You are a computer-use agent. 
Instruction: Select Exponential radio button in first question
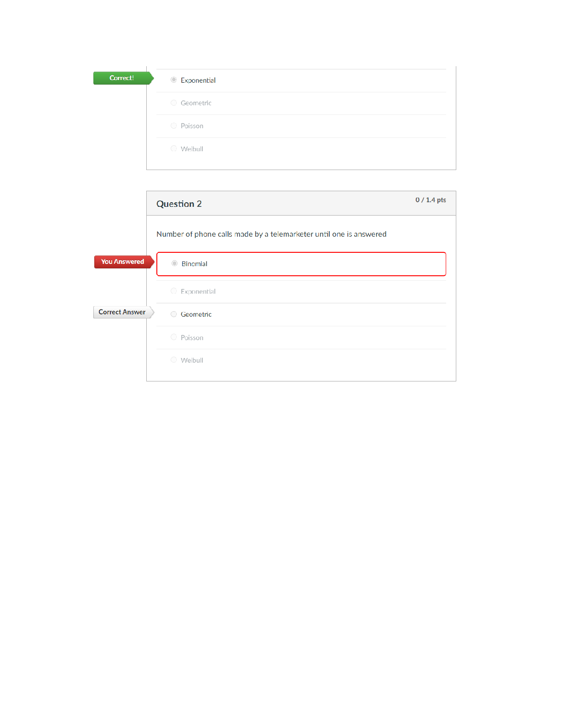point(173,80)
